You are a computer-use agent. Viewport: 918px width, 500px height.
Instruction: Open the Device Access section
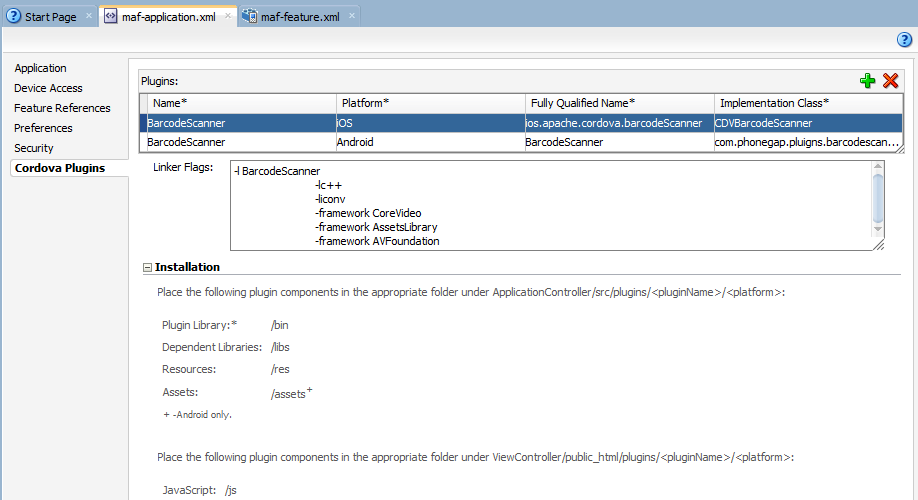(x=48, y=88)
